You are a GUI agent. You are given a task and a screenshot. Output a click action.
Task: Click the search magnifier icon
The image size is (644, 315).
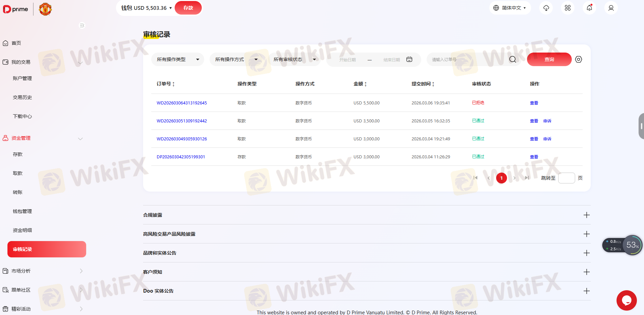point(512,60)
